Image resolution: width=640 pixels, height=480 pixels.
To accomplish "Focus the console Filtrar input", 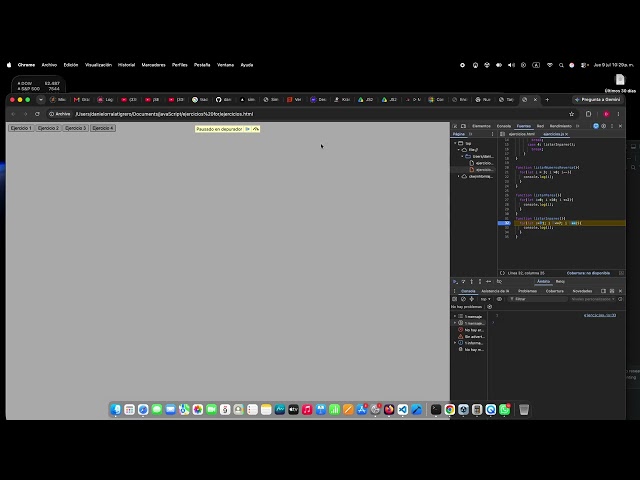I will tap(538, 299).
